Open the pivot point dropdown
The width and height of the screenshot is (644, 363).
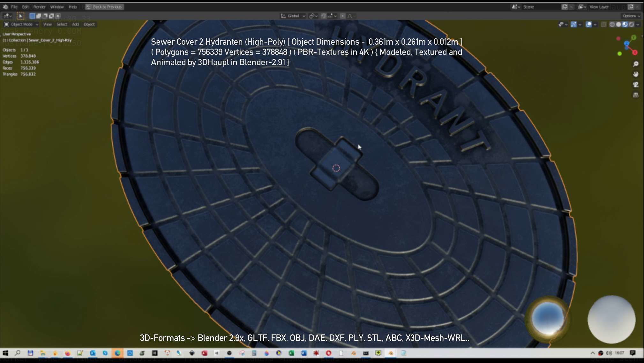pyautogui.click(x=313, y=16)
